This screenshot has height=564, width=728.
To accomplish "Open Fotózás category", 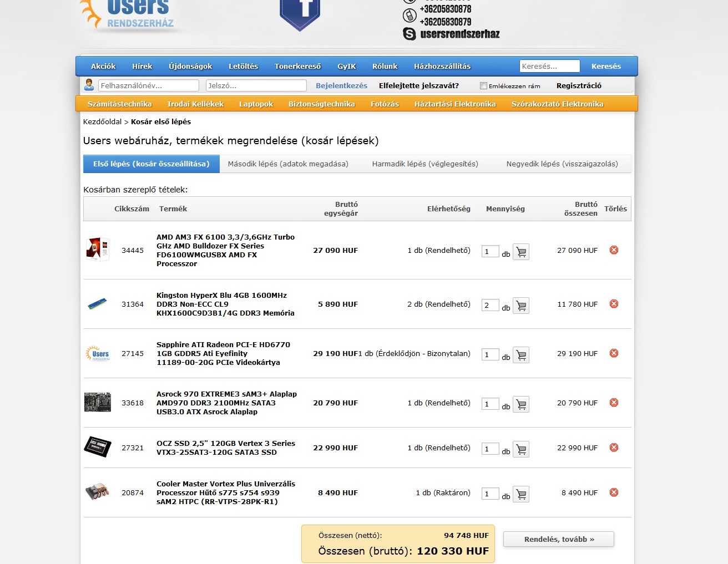I will [x=385, y=104].
